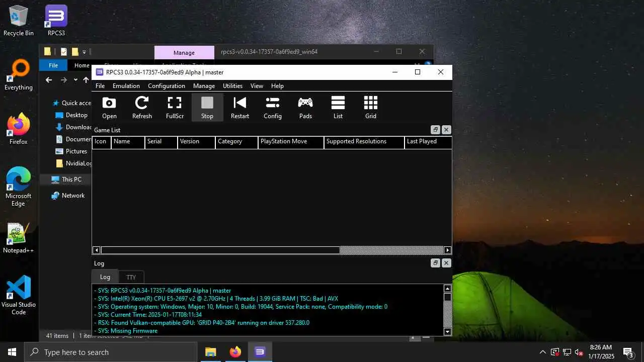The image size is (644, 362).
Task: Click the Open toolbar icon in RPCS3
Action: (109, 108)
